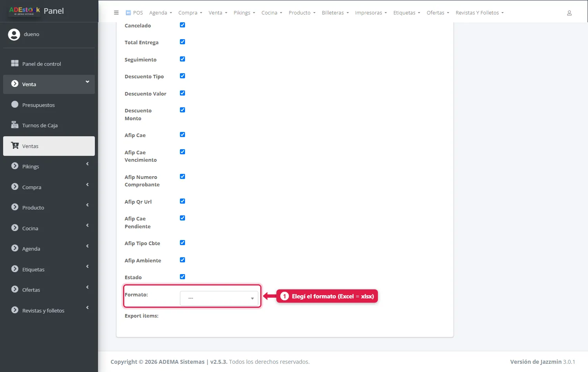Viewport: 588px width, 372px height.
Task: Uncheck the Cancelado checkbox
Action: click(x=182, y=25)
